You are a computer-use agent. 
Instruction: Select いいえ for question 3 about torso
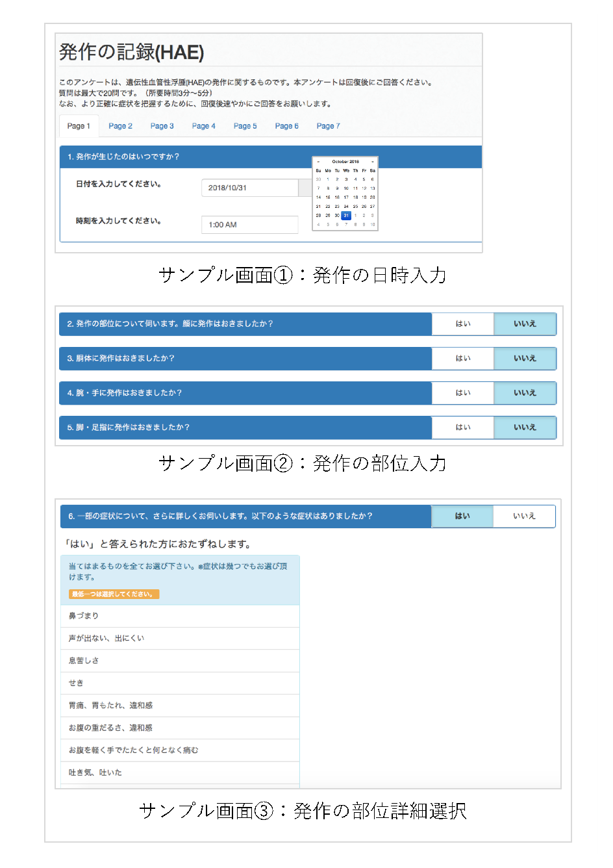point(525,358)
